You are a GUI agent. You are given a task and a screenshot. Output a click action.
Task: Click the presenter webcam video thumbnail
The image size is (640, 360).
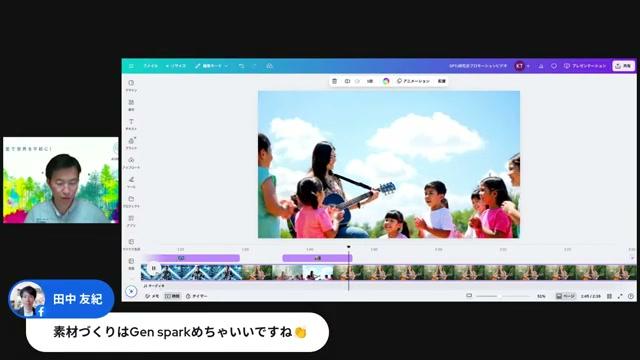[x=61, y=180]
